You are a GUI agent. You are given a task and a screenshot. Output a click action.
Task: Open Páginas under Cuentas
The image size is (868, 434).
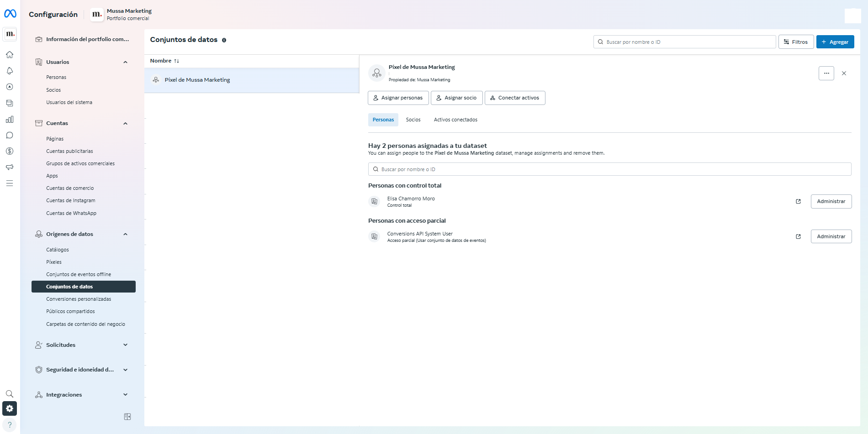click(55, 139)
